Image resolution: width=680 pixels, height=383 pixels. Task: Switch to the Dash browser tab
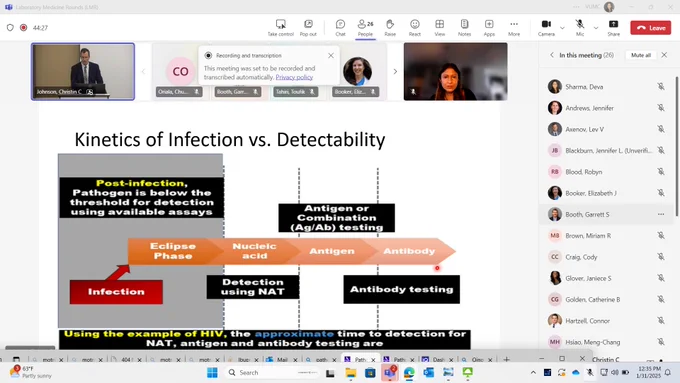pyautogui.click(x=437, y=360)
